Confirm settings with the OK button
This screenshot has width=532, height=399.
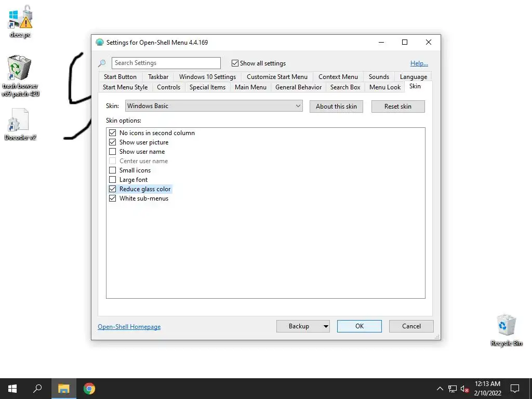360,326
